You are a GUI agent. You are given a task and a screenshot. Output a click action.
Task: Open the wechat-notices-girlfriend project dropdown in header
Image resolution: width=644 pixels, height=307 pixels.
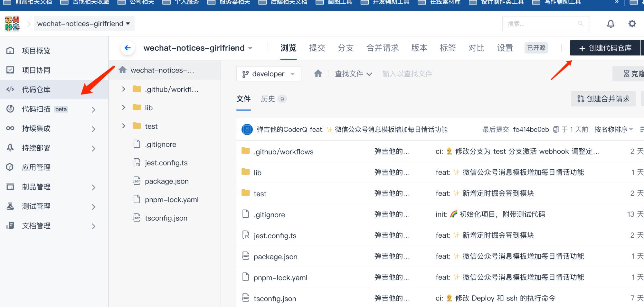(84, 24)
